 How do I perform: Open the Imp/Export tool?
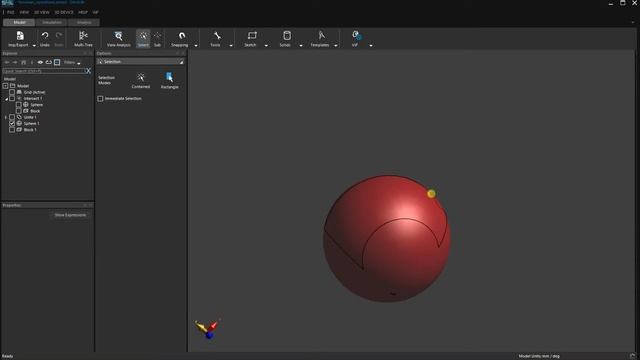coord(18,39)
